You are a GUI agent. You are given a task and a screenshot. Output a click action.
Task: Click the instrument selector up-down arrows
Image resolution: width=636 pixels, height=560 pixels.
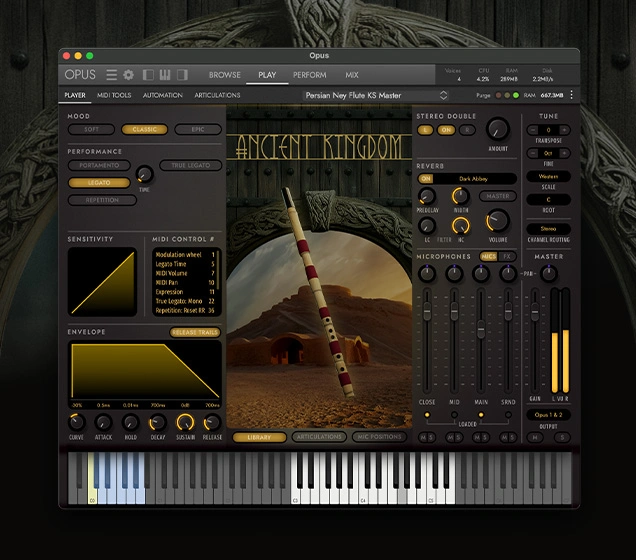click(x=443, y=95)
